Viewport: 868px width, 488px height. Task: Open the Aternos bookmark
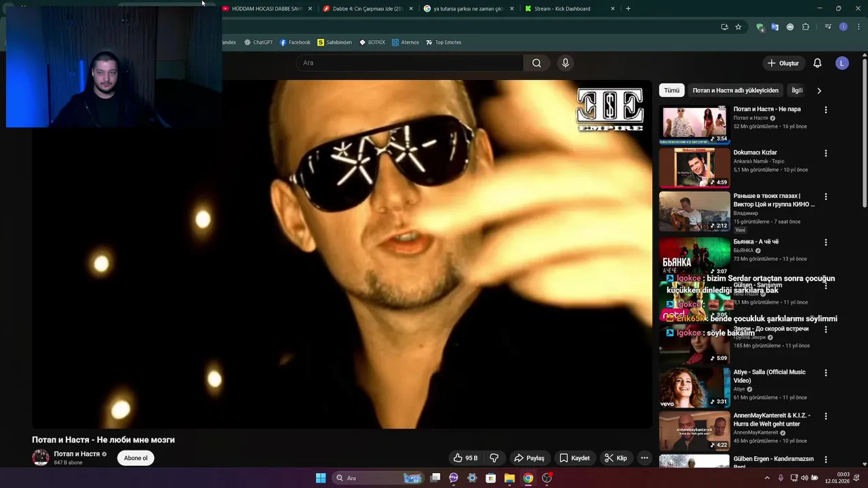coord(406,42)
